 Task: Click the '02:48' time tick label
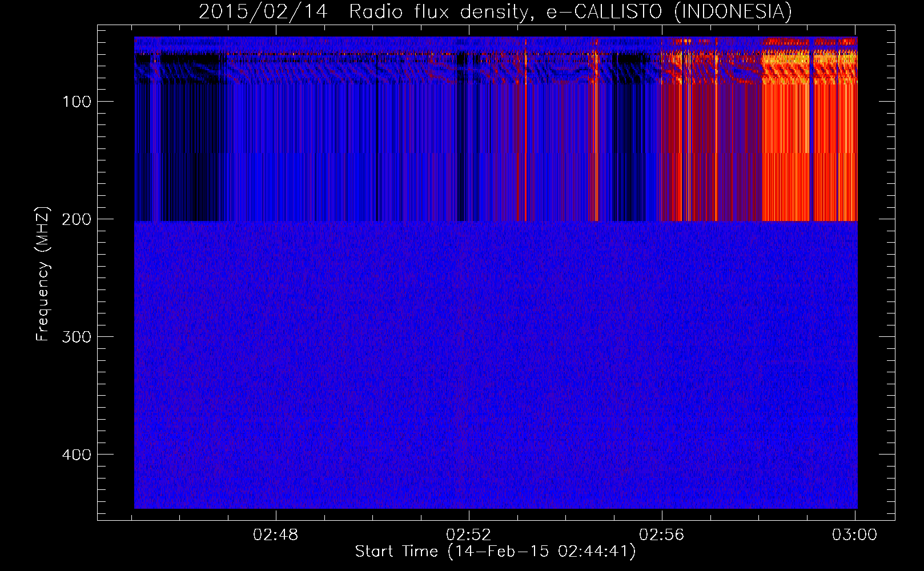coord(276,535)
